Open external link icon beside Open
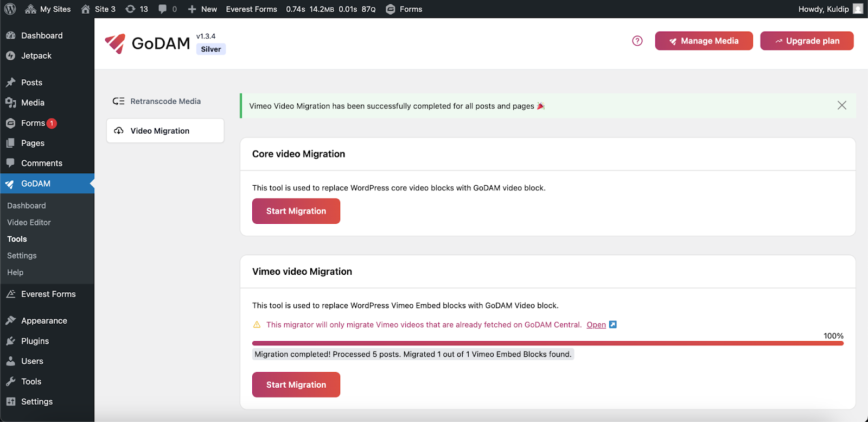The height and width of the screenshot is (422, 868). click(612, 325)
